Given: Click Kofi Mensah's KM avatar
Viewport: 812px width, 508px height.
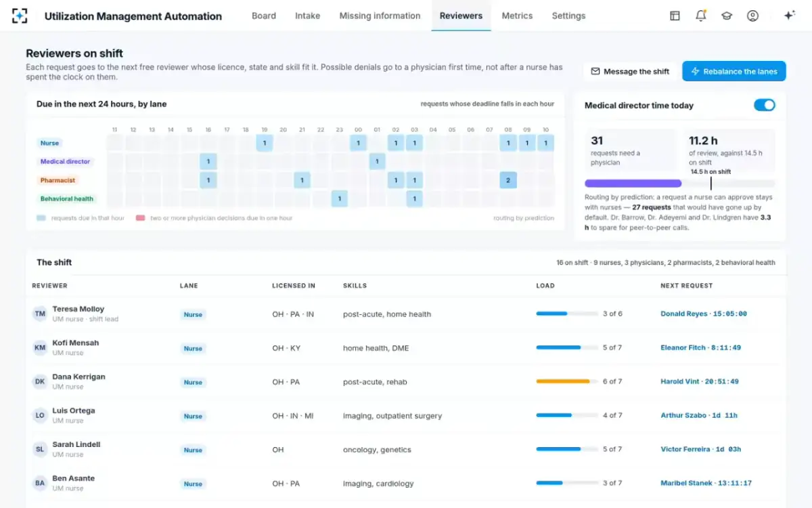Looking at the screenshot, I should point(40,347).
